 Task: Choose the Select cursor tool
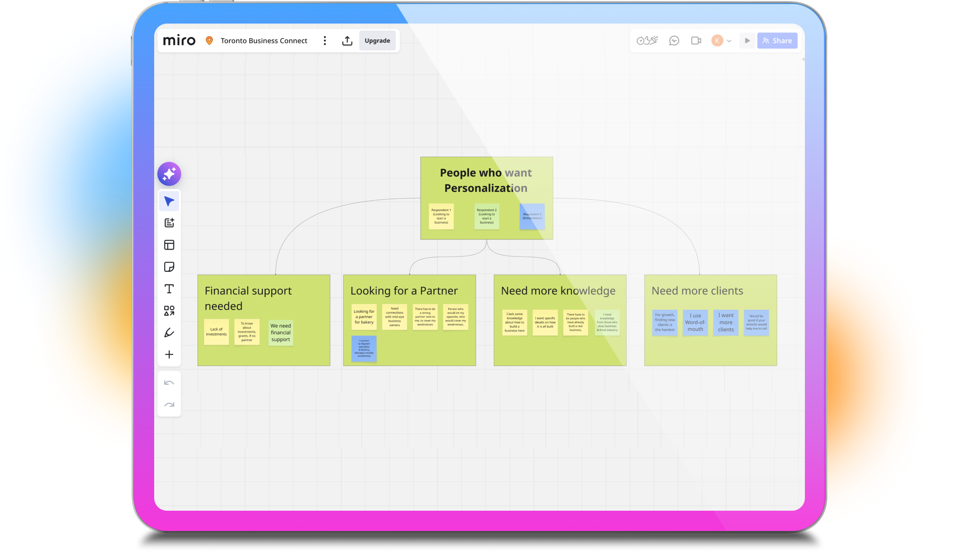169,201
